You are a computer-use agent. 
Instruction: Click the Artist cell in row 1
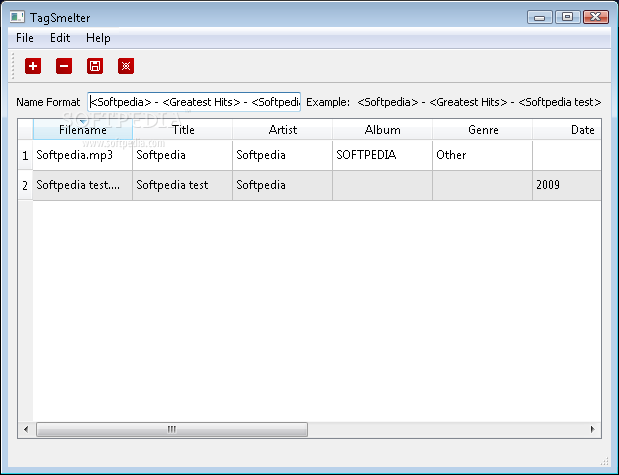(x=283, y=155)
